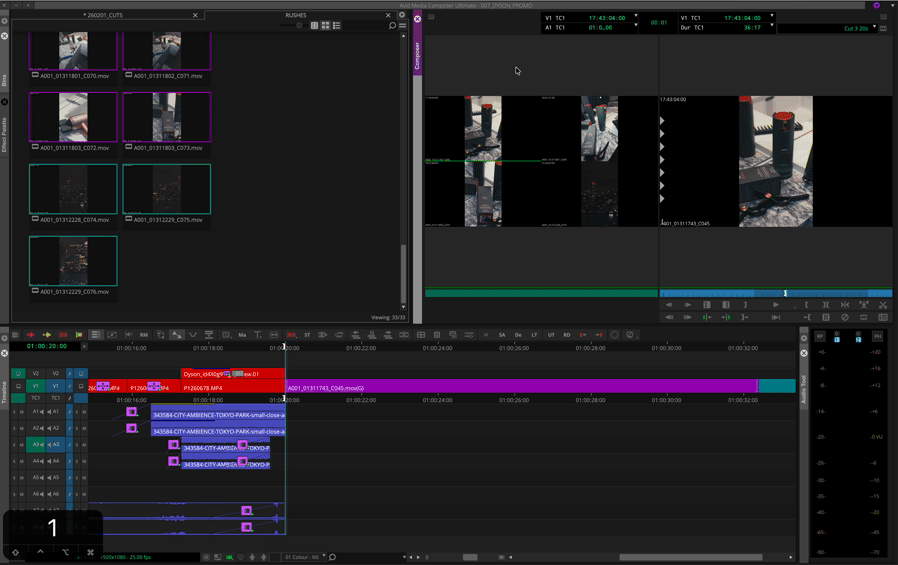The height and width of the screenshot is (565, 898).
Task: Open the Effect Palette side tab
Action: (x=4, y=135)
